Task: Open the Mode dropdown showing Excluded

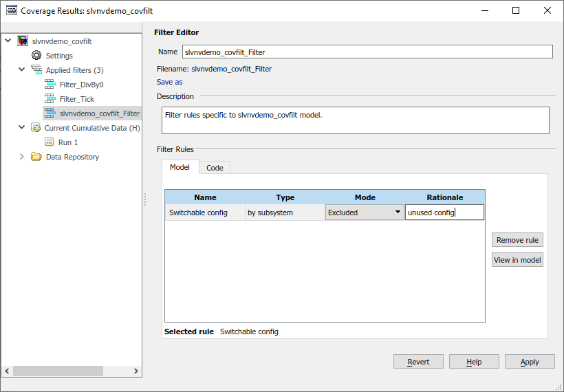Action: 365,213
